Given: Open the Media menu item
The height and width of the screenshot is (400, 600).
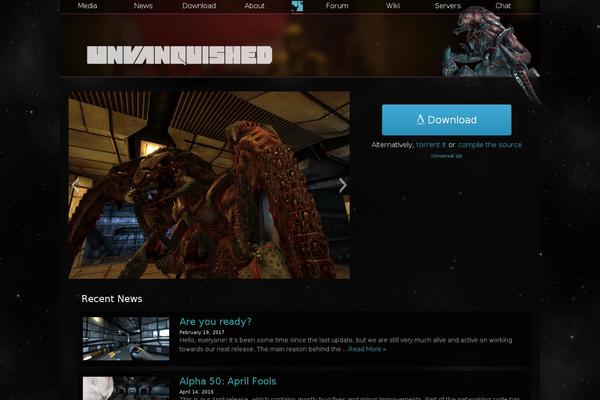Looking at the screenshot, I should 87,6.
